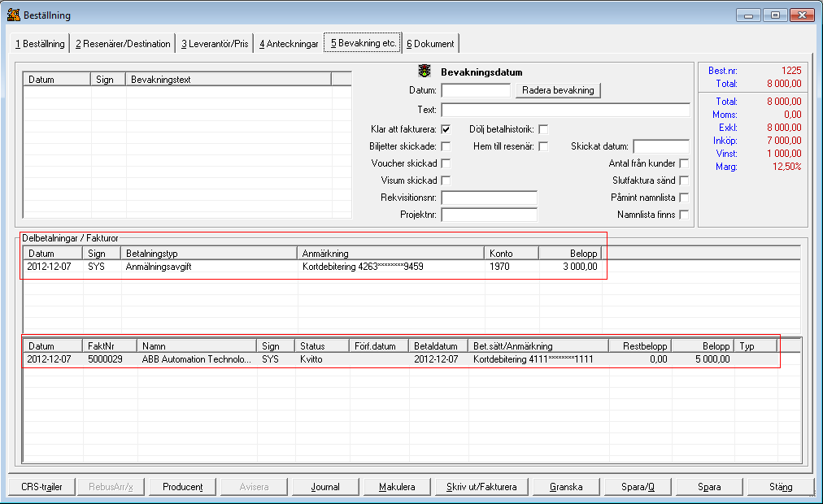Click the Konto column header
This screenshot has width=823, height=504.
512,254
